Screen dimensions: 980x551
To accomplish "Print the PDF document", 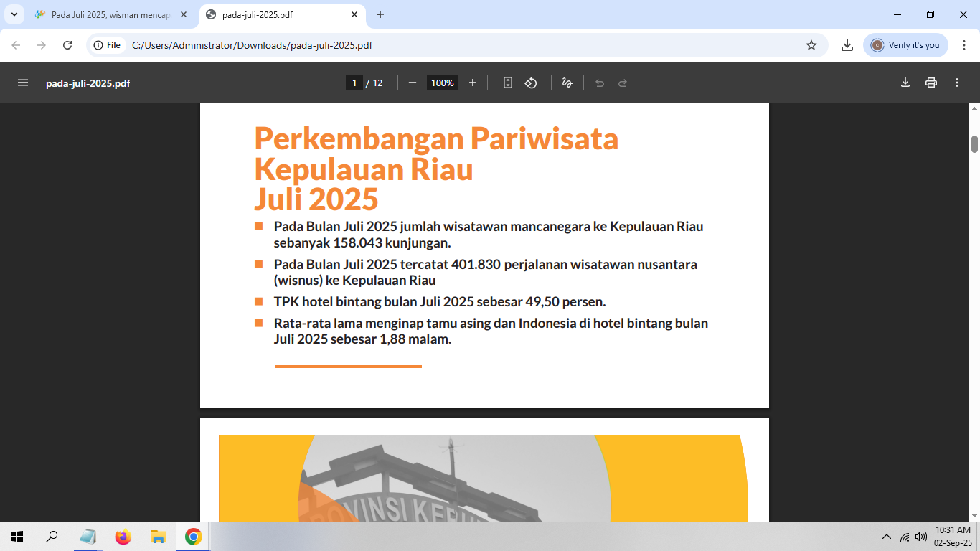I will tap(931, 83).
